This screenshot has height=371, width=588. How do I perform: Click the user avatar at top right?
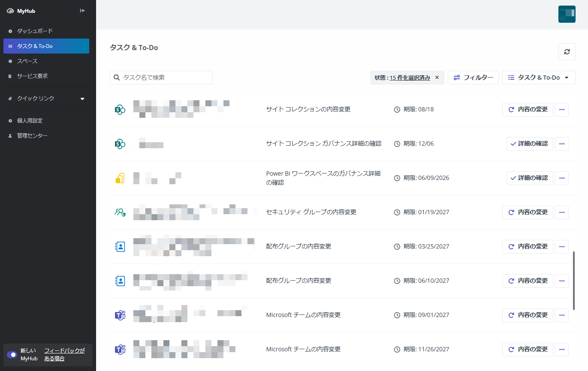pyautogui.click(x=567, y=14)
